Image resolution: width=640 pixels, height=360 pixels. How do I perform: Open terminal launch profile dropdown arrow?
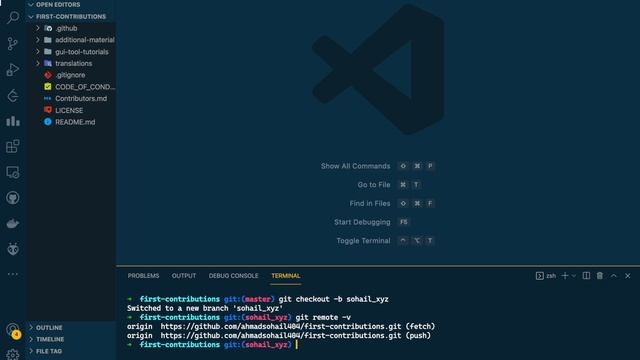click(x=574, y=276)
